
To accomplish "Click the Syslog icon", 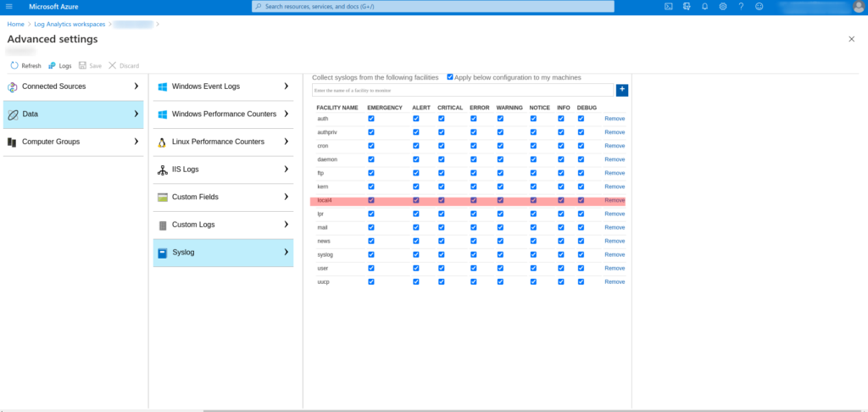I will point(162,253).
